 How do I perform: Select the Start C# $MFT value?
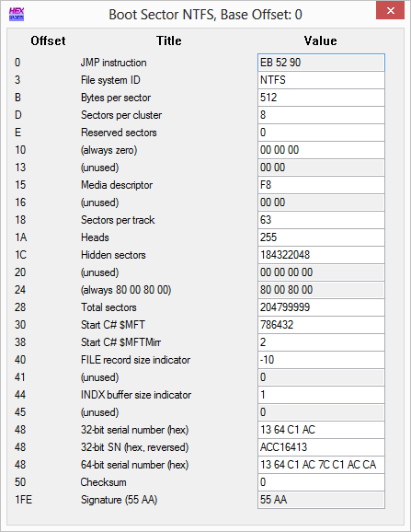click(321, 325)
